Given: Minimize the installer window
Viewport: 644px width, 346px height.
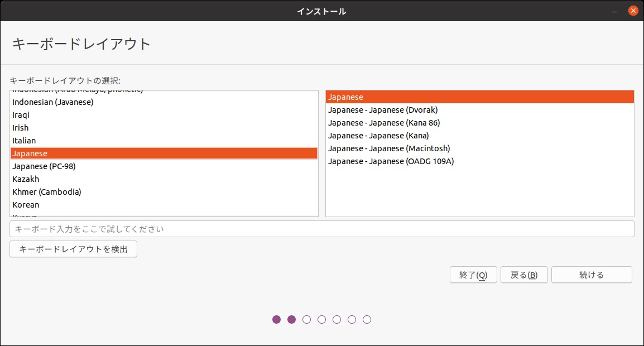Looking at the screenshot, I should (x=614, y=12).
